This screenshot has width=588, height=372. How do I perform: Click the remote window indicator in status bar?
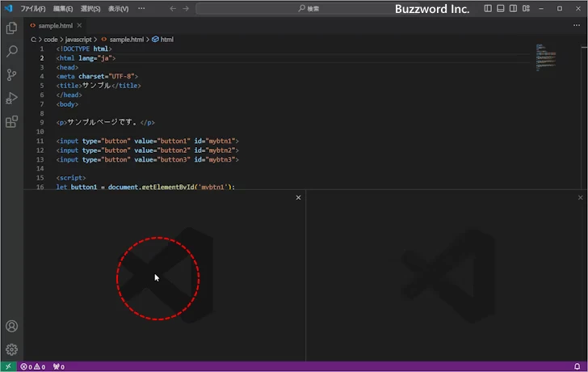pos(8,366)
